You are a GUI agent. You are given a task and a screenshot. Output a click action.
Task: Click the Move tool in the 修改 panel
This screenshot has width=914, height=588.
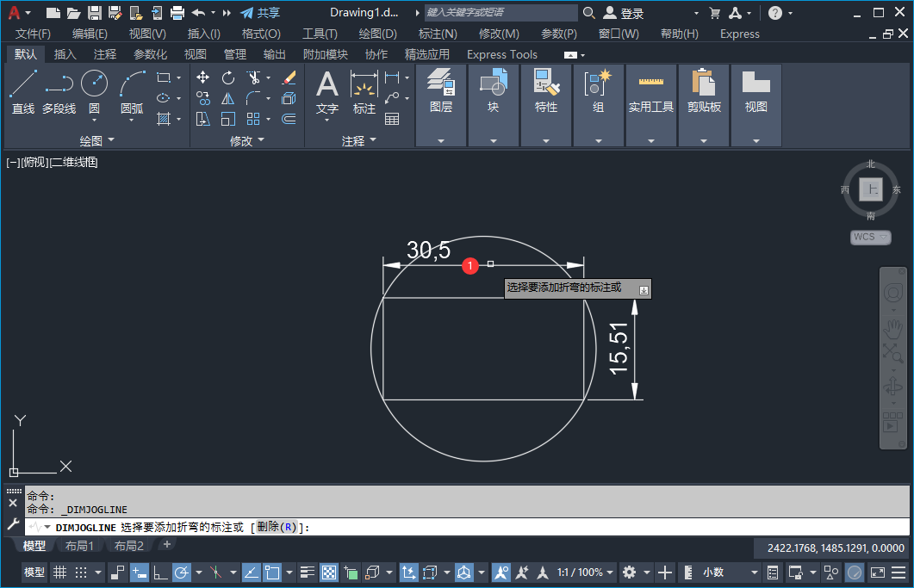coord(203,77)
